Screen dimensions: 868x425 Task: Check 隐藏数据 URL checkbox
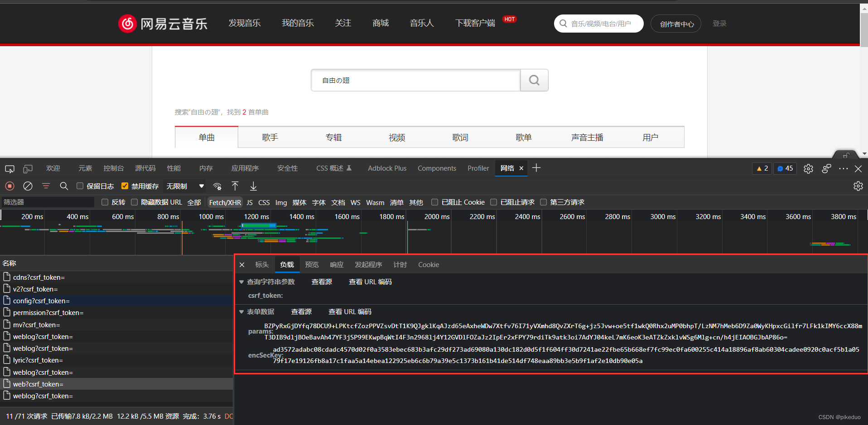click(134, 202)
